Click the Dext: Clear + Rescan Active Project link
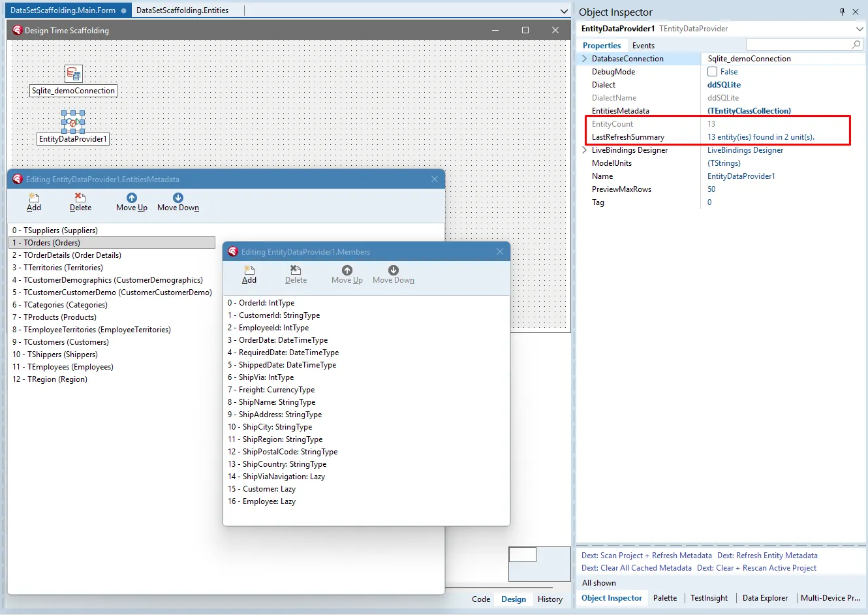The width and height of the screenshot is (868, 615). tap(757, 568)
